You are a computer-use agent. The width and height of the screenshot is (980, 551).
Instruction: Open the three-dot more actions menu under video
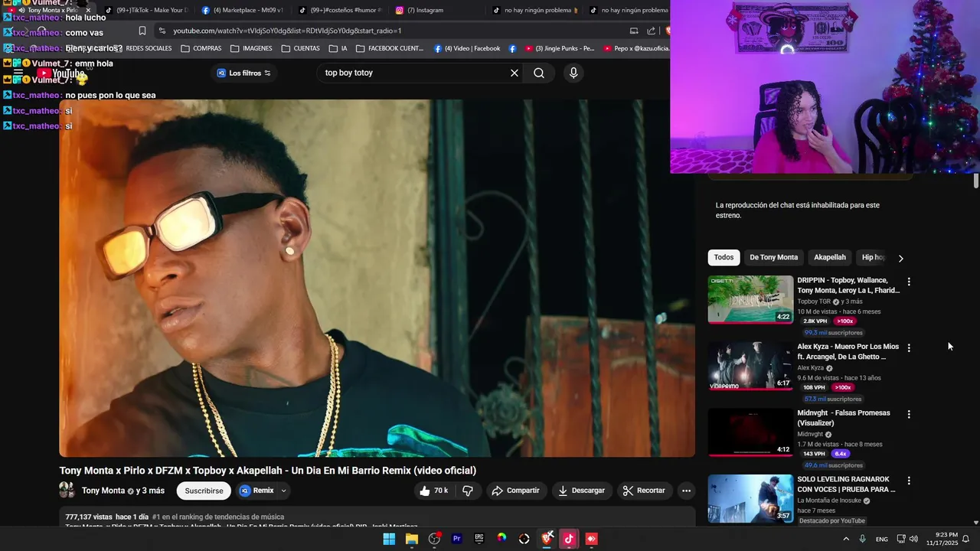pos(686,491)
